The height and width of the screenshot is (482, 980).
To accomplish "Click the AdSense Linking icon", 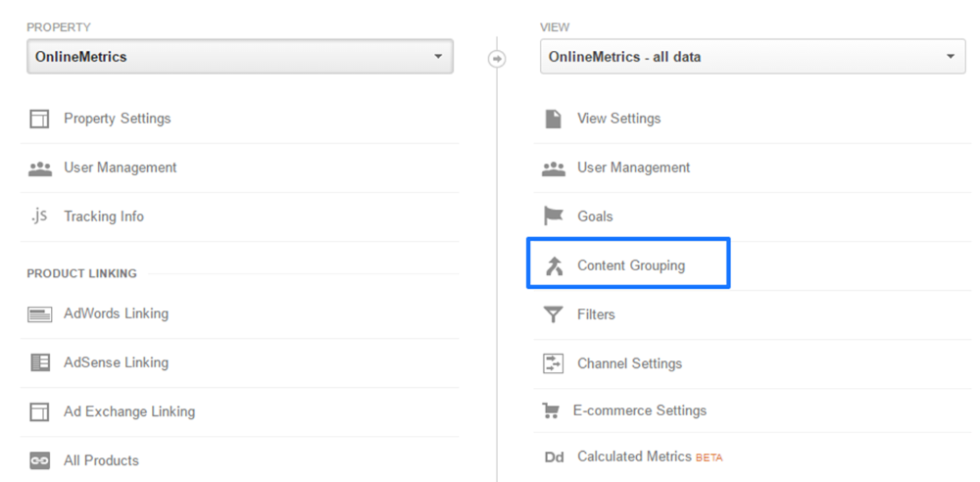I will (x=39, y=363).
